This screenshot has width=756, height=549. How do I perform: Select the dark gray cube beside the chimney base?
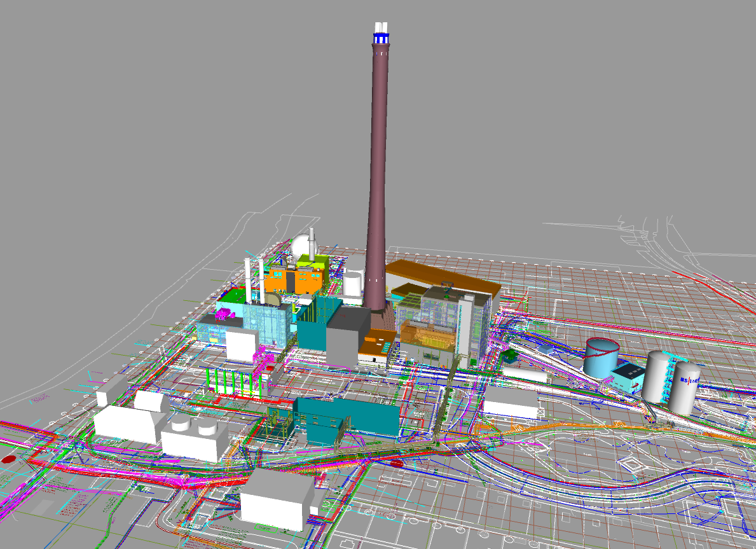click(x=347, y=336)
